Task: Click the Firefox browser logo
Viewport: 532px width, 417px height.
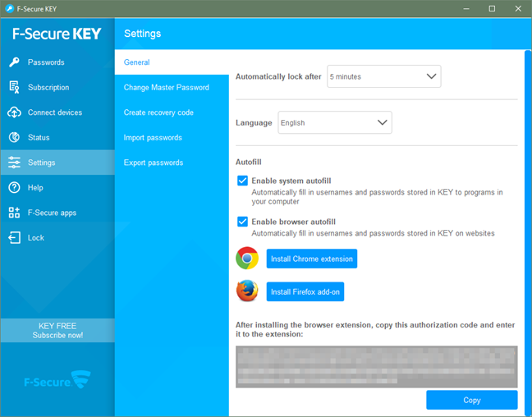Action: [247, 291]
